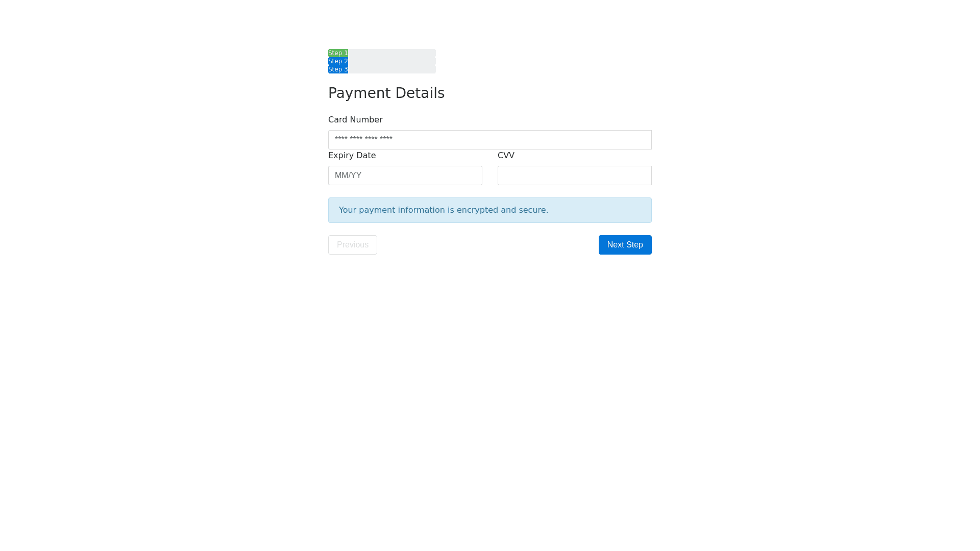
Task: Click the gray track of the Step 3 bar
Action: coord(391,69)
